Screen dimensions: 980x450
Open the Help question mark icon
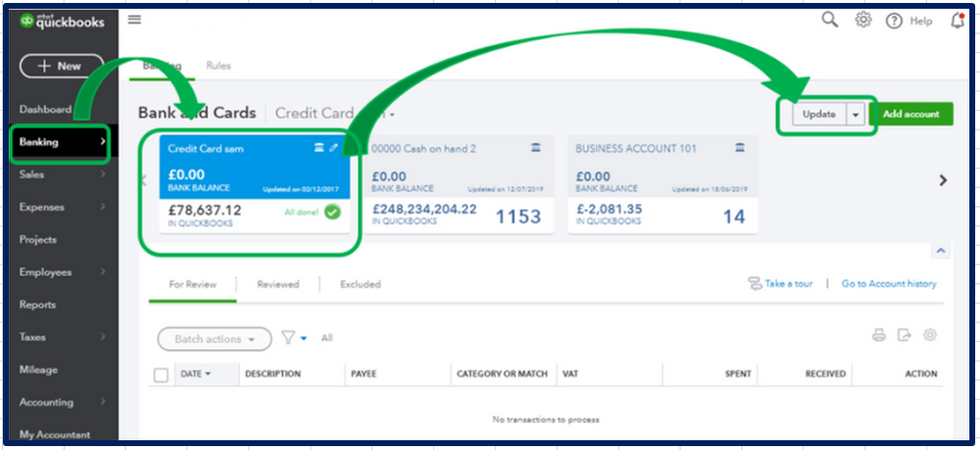point(895,21)
